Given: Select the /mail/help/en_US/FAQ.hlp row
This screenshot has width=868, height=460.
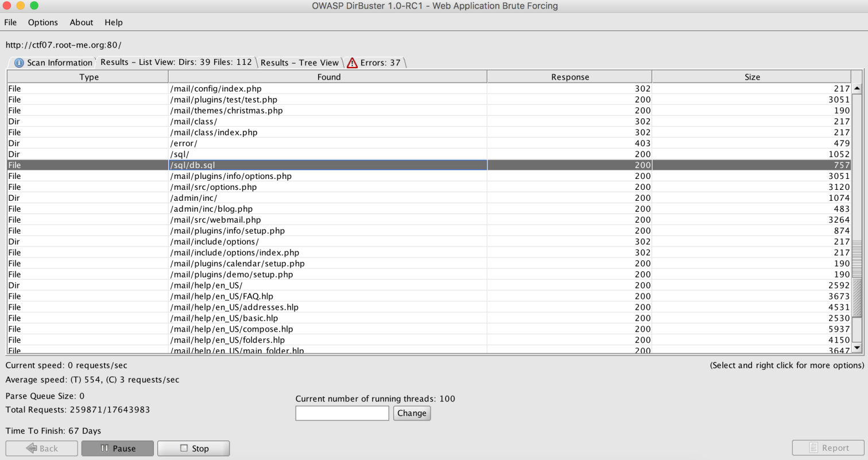Looking at the screenshot, I should 429,296.
